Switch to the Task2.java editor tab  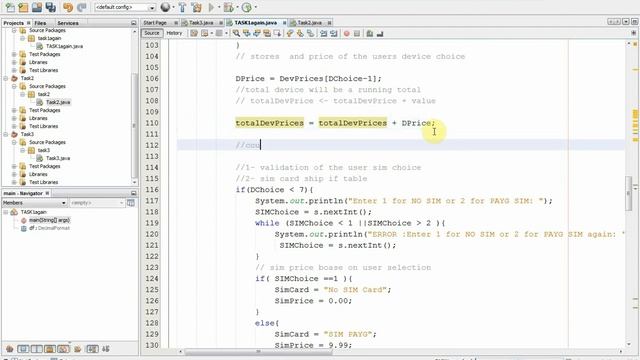click(x=309, y=23)
